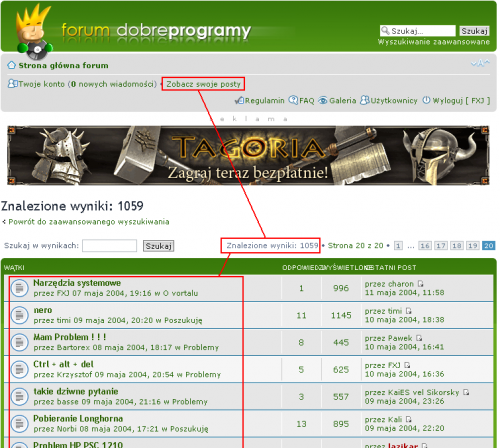The image size is (500, 448).
Task: Go to results page 19
Action: (472, 246)
